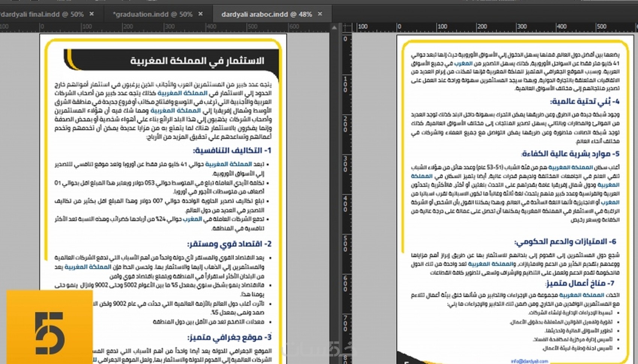638x364 pixels.
Task: Click the ruler origin crosshair of the right document window
Action: coord(347,27)
